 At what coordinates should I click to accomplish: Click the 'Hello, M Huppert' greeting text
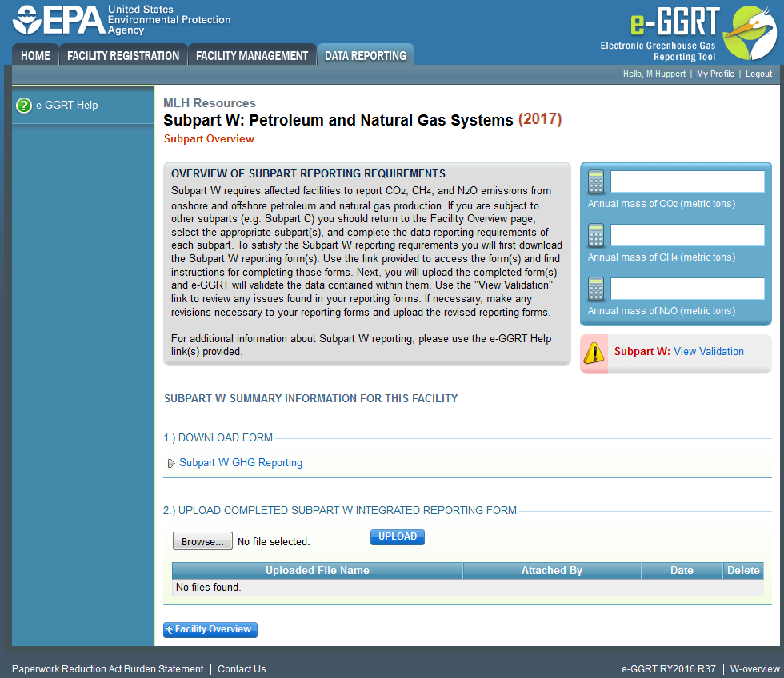[654, 74]
